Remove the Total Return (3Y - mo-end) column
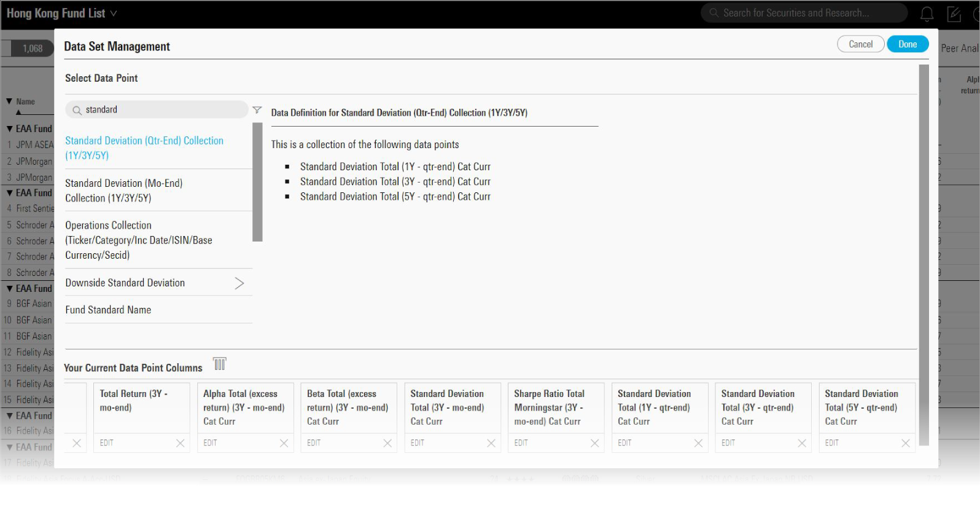Screen dimensions: 980x507 point(180,443)
